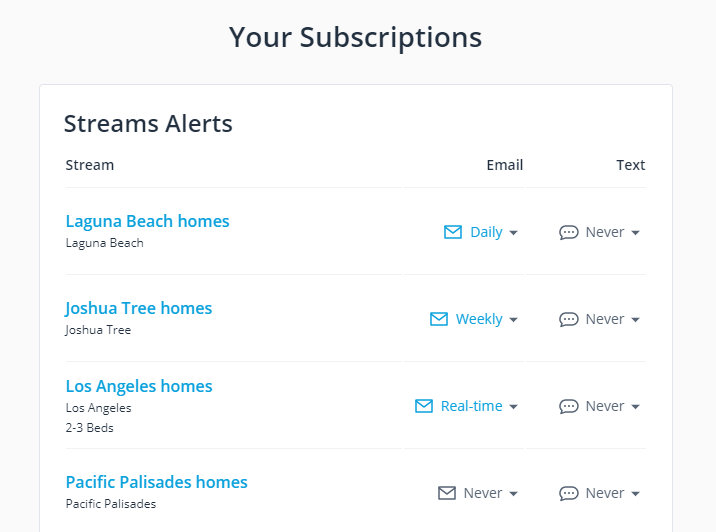The image size is (716, 532).
Task: Click the text bubble icon for Pacific Palisades
Action: point(569,493)
